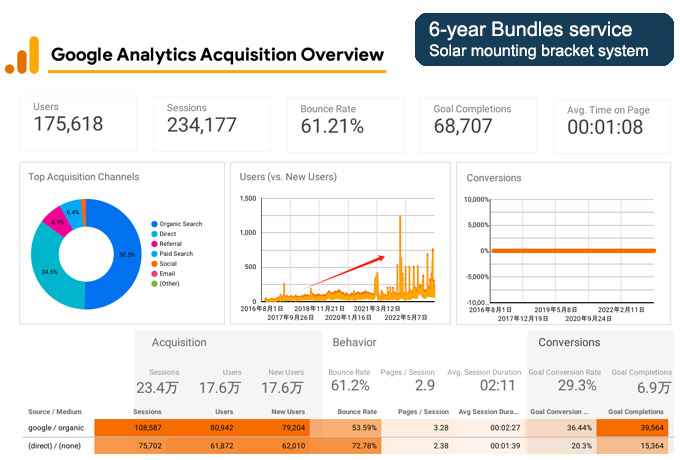The width and height of the screenshot is (680, 460).
Task: Click the Top Acquisition Channels chart title
Action: (x=84, y=177)
